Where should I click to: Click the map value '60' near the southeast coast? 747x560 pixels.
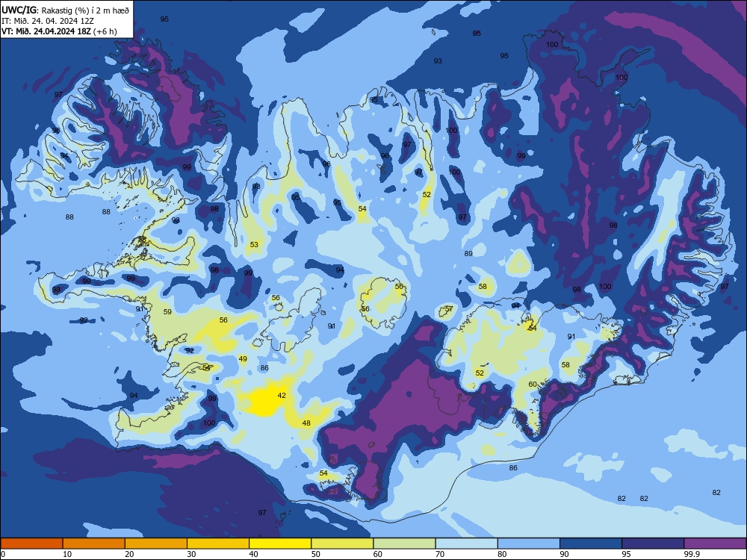(x=533, y=385)
